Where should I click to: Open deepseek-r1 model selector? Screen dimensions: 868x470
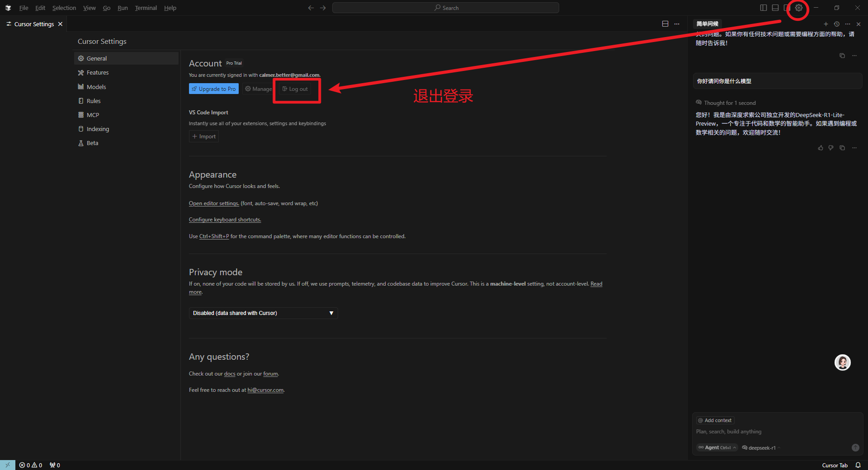pos(761,447)
